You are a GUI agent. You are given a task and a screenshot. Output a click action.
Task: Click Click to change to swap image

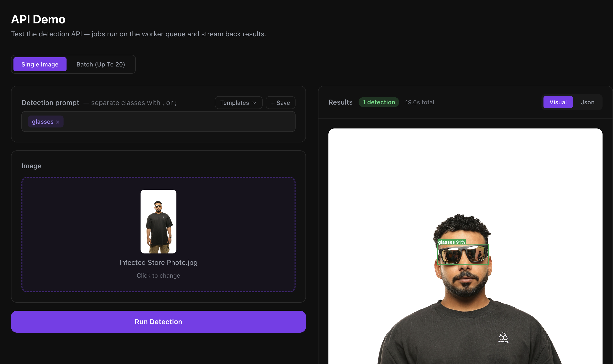point(158,275)
